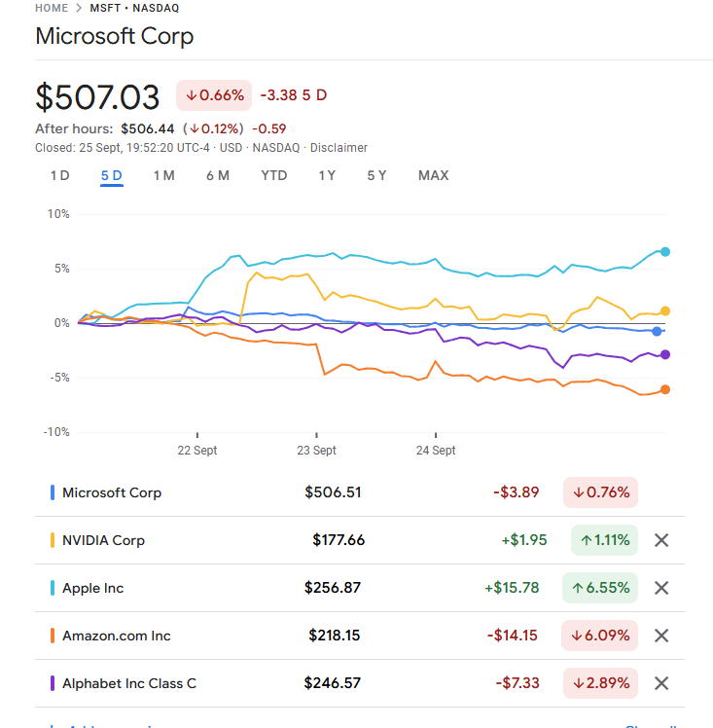Remove Apple Inc from comparison
This screenshot has height=728, width=713.
[x=661, y=588]
